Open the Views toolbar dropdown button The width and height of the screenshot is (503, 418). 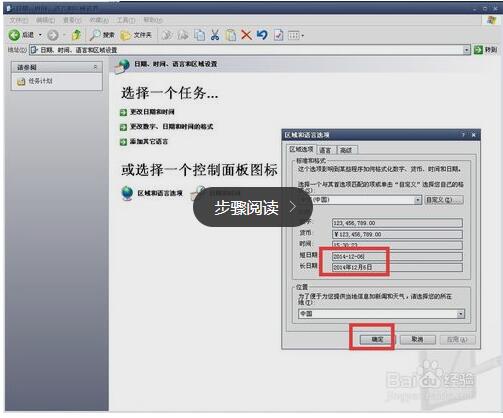tap(296, 35)
